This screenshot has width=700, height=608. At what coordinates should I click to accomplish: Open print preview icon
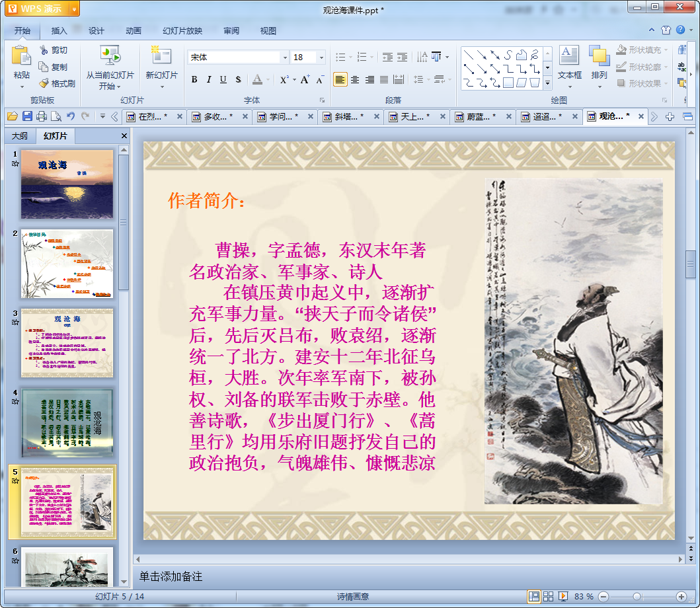[56, 116]
